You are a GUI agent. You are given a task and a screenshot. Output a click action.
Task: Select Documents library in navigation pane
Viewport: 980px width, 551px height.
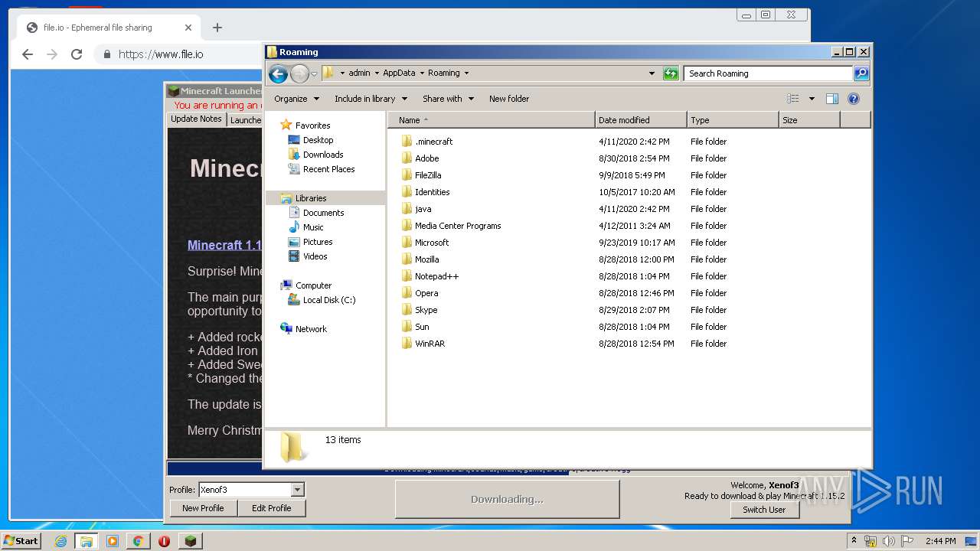323,213
